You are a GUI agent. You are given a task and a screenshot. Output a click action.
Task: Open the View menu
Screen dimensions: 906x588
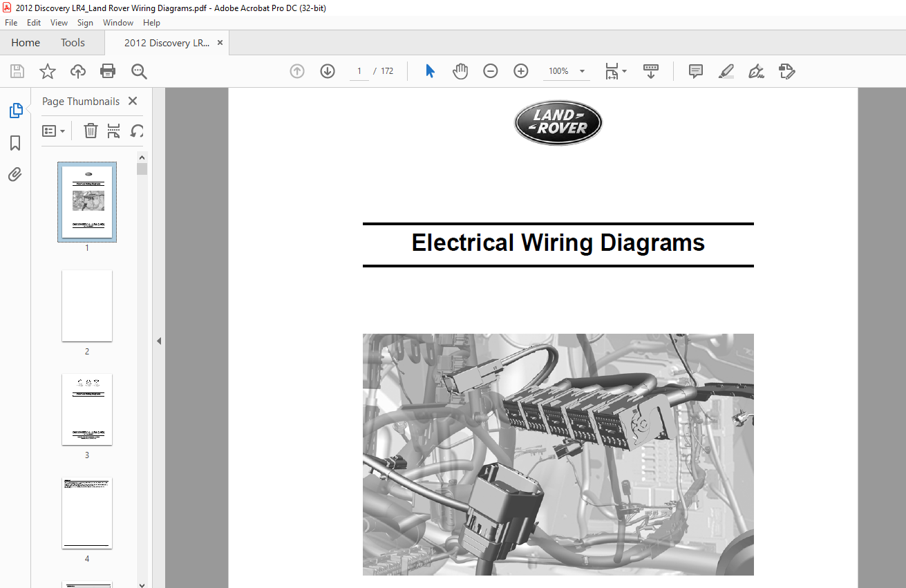59,23
